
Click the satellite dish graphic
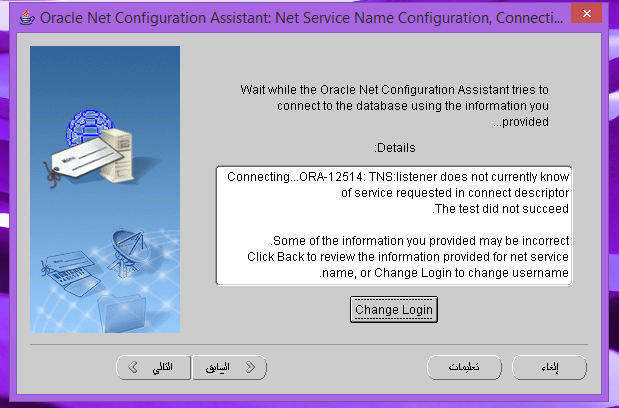[x=132, y=247]
